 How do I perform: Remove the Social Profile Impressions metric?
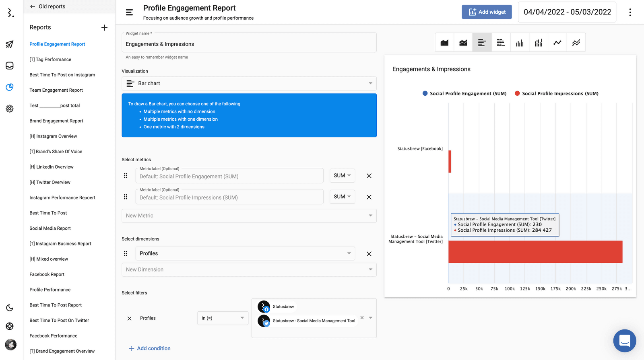pos(369,197)
